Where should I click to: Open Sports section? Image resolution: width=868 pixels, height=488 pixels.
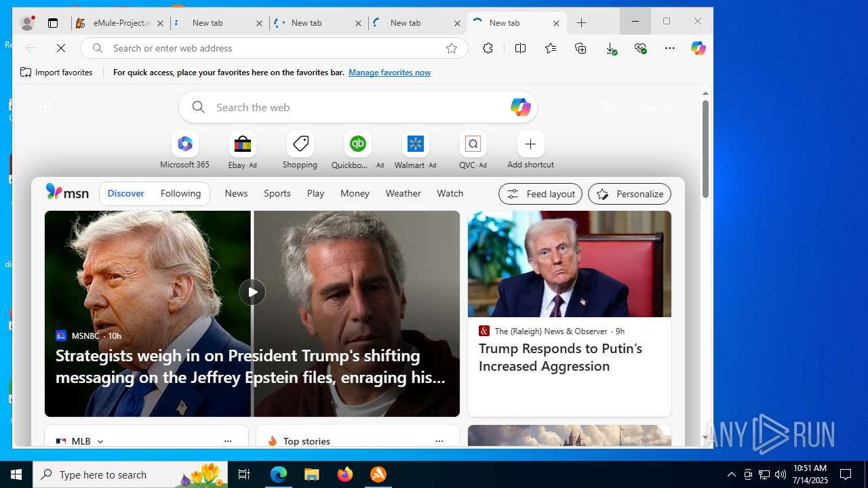tap(277, 193)
